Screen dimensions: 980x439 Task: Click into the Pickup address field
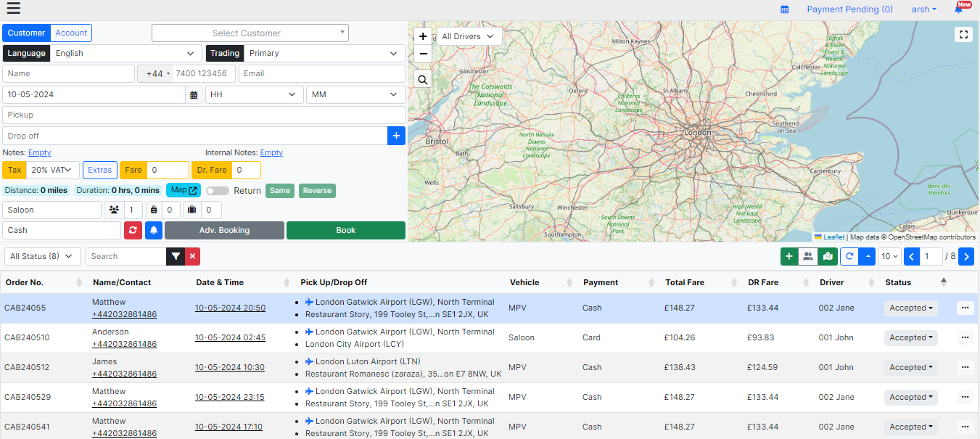pos(203,115)
